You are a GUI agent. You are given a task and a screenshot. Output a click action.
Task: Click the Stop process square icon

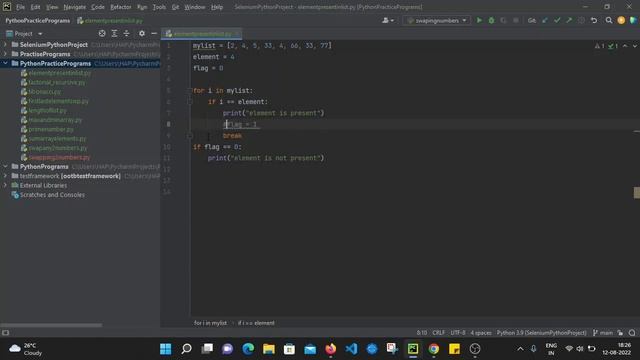pos(516,20)
